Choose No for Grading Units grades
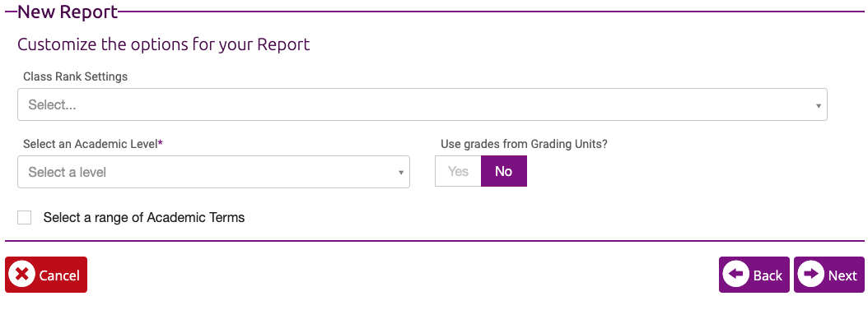The width and height of the screenshot is (868, 310). point(504,171)
